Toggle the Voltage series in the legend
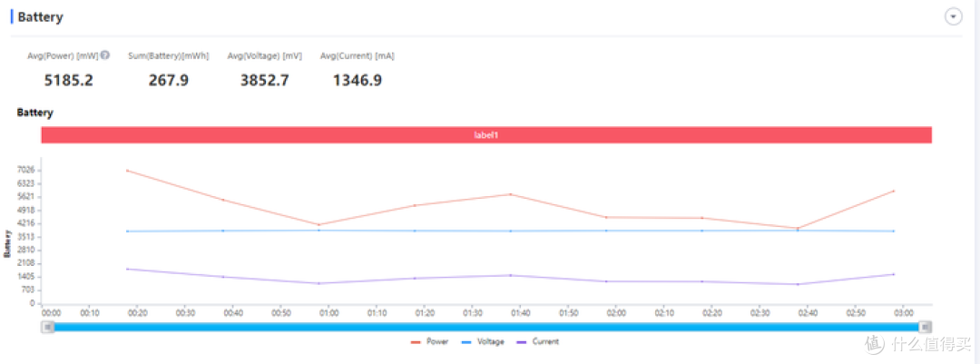This screenshot has width=980, height=364. [x=483, y=341]
